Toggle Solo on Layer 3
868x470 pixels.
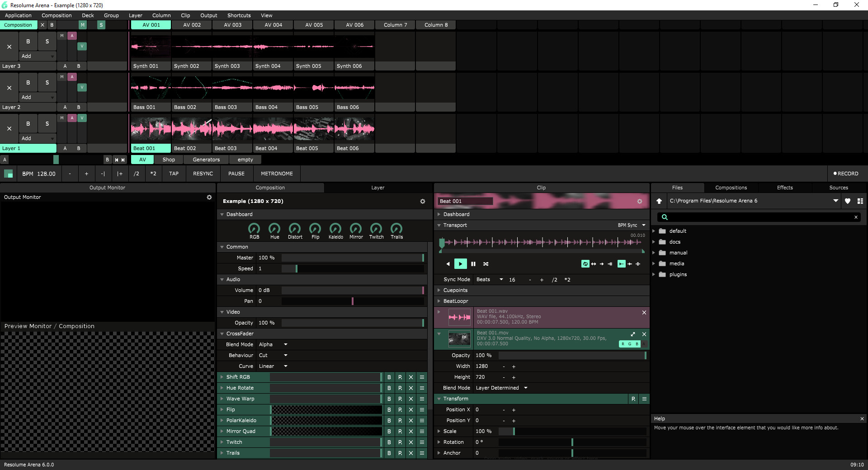[x=47, y=42]
